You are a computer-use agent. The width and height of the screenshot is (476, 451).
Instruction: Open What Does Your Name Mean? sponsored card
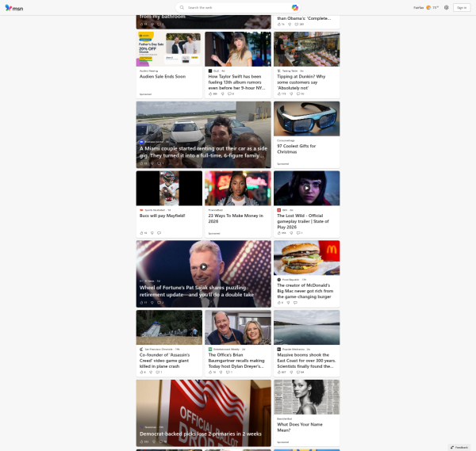300,427
